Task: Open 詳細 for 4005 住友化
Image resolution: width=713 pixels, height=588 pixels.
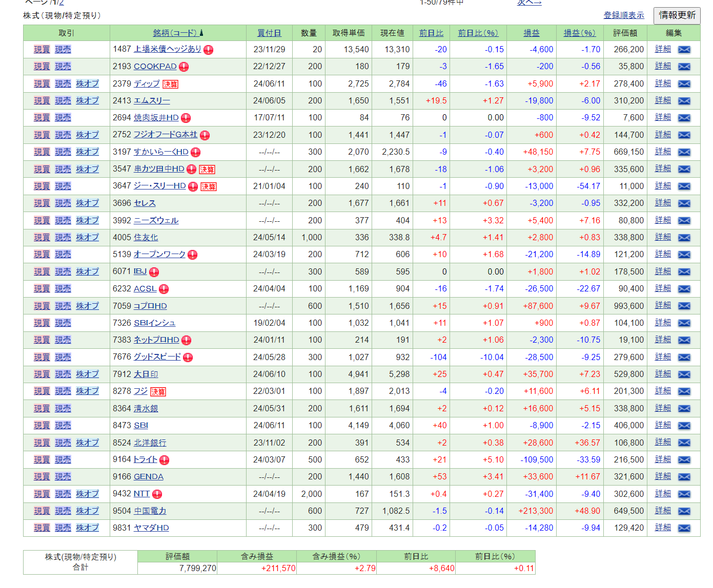Action: (x=663, y=237)
